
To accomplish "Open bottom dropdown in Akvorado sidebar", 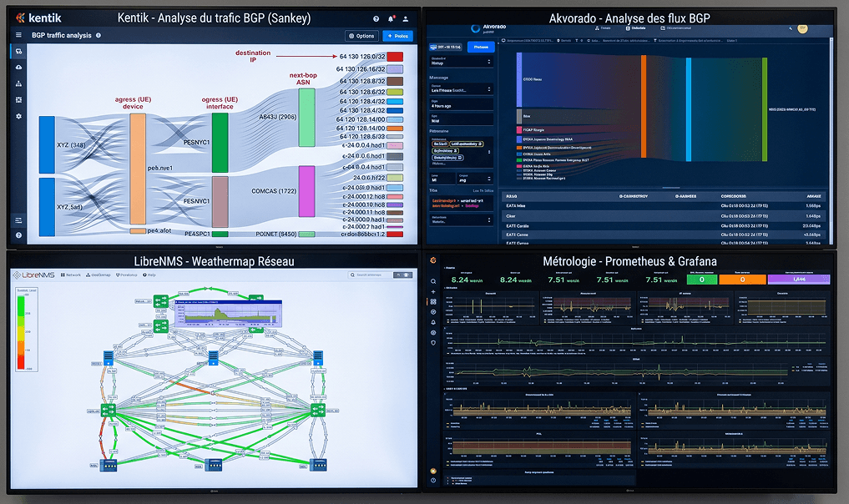I will [461, 219].
